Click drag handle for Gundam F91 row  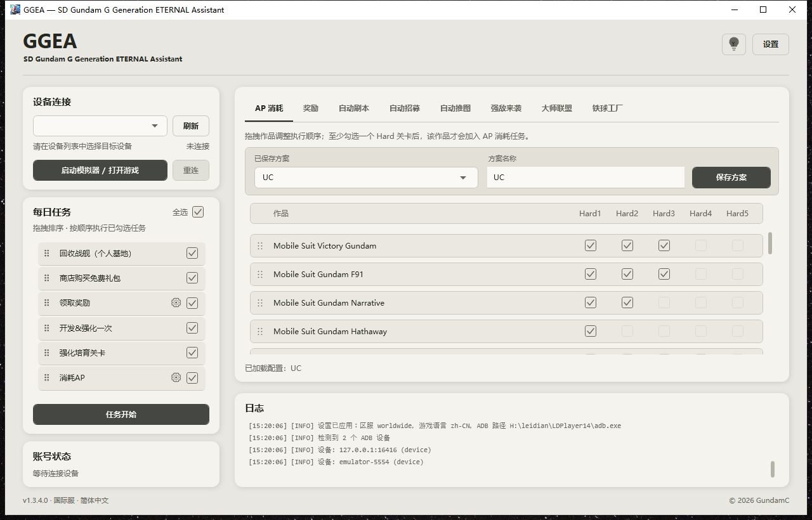click(260, 275)
